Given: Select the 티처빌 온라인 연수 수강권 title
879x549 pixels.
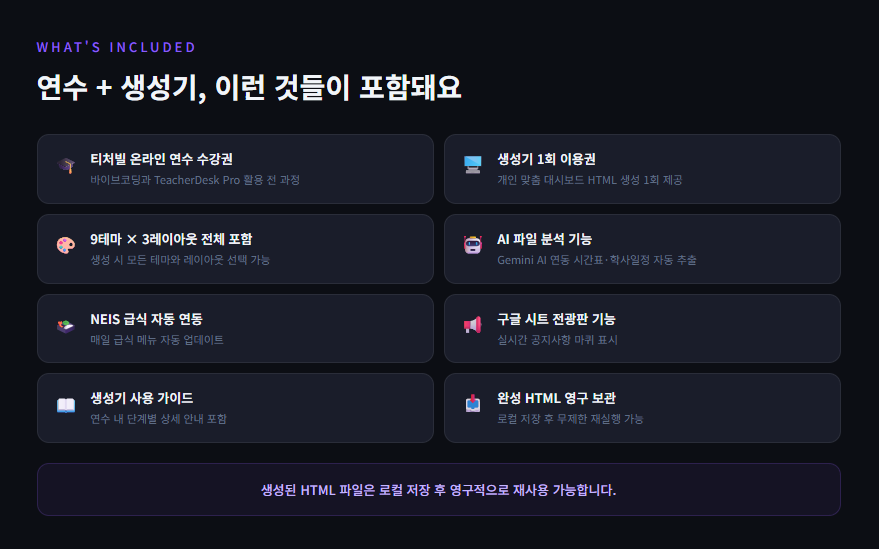Looking at the screenshot, I should coord(161,159).
